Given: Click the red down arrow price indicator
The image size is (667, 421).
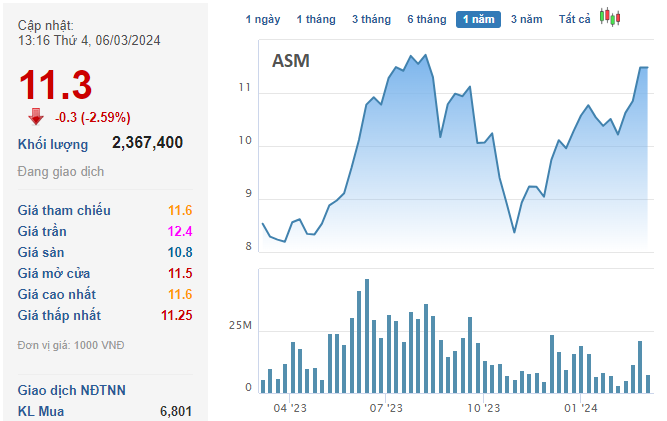Looking at the screenshot, I should (x=36, y=116).
